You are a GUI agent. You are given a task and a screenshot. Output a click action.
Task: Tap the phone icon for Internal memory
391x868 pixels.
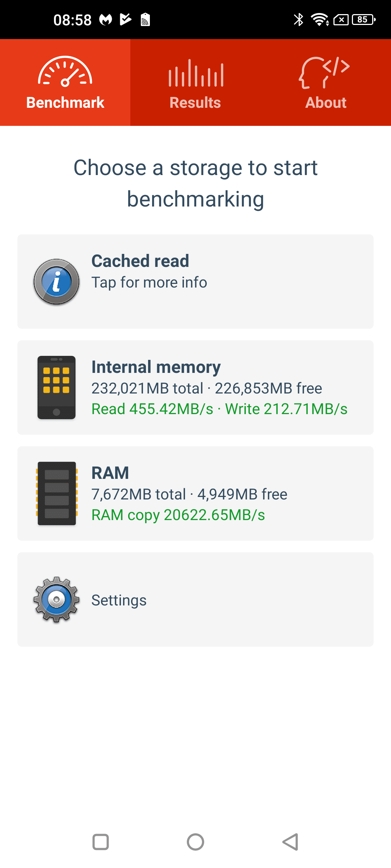(56, 388)
